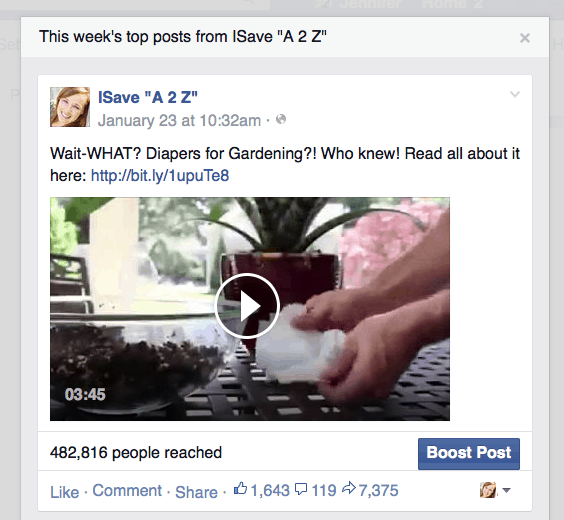The width and height of the screenshot is (564, 520).
Task: Click the ISave "A 2 Z" page name
Action: pos(148,97)
